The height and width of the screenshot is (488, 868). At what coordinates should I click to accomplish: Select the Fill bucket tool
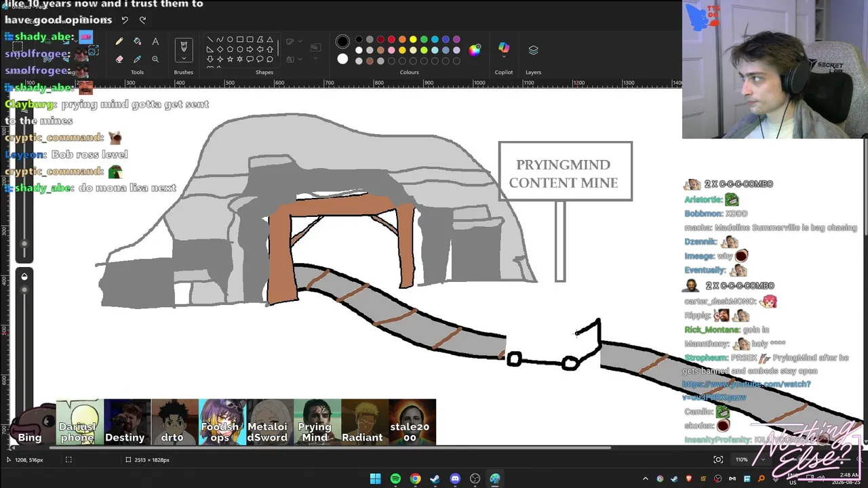(137, 41)
